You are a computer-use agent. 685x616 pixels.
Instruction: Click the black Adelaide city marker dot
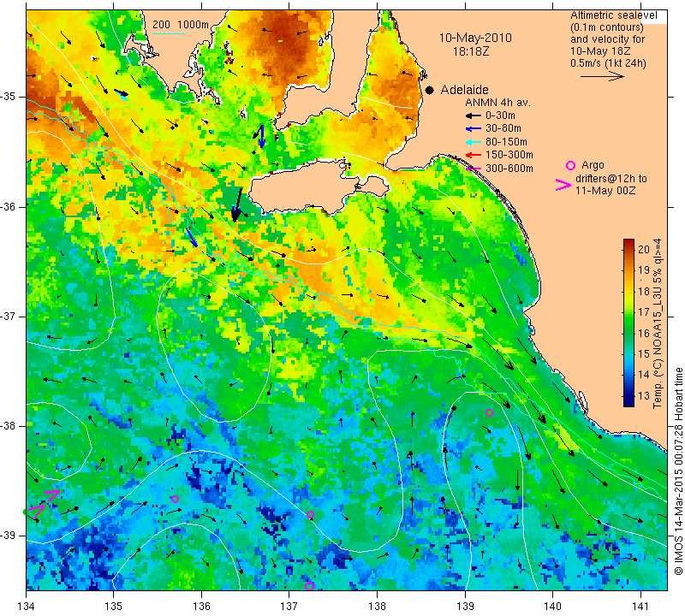coord(430,90)
